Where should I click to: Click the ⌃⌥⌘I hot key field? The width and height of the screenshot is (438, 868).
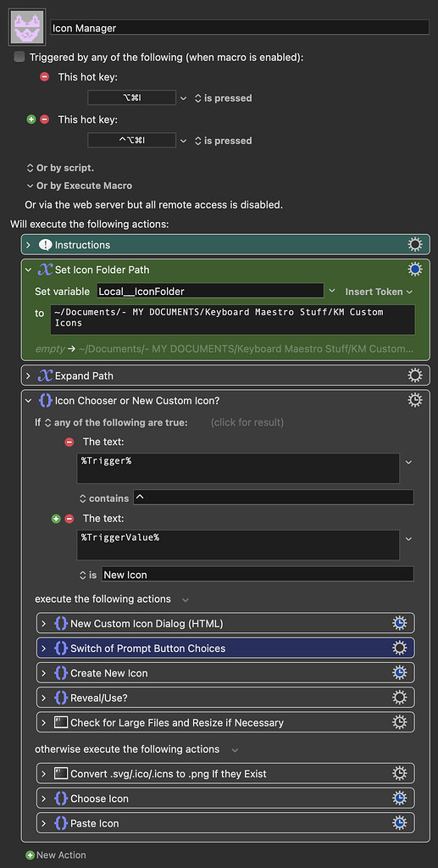pyautogui.click(x=131, y=141)
